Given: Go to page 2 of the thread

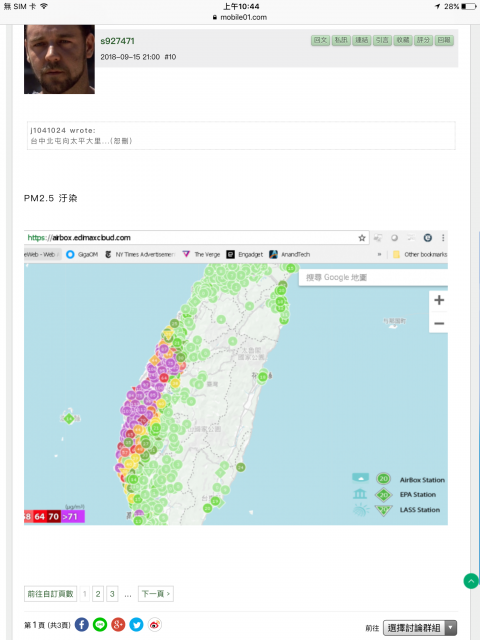Looking at the screenshot, I should 98,594.
